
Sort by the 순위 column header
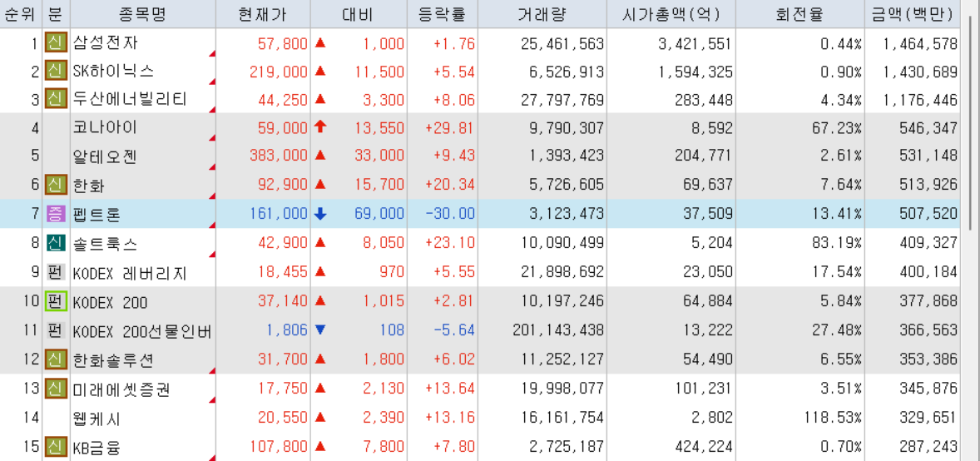tap(21, 14)
